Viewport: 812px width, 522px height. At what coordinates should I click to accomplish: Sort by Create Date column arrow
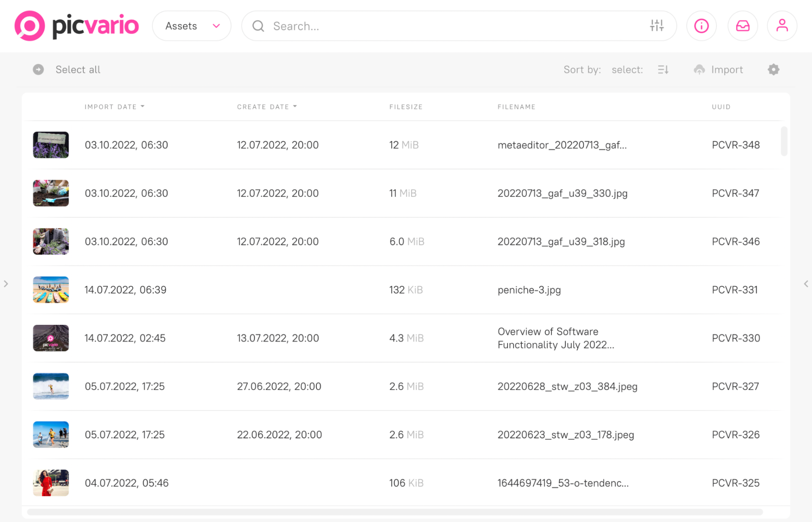[x=295, y=106]
